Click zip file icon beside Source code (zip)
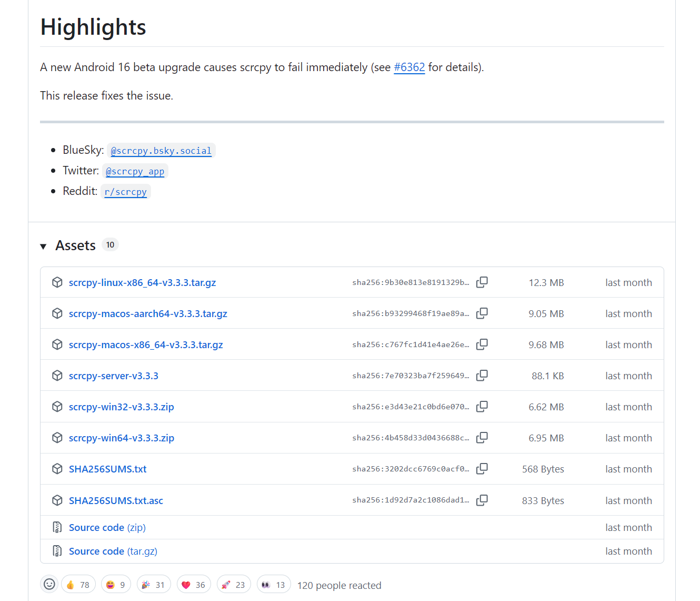The image size is (700, 601). tap(57, 527)
